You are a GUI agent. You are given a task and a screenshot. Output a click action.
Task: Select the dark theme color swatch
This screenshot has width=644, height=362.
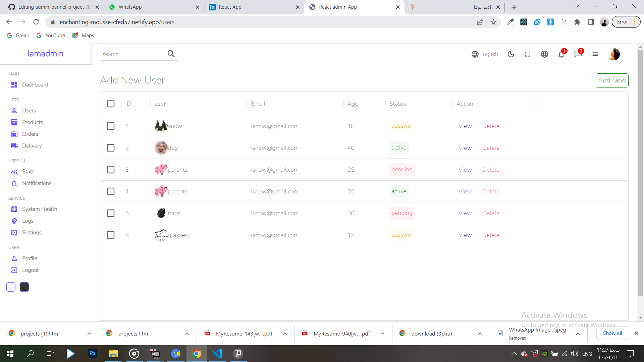(x=24, y=287)
